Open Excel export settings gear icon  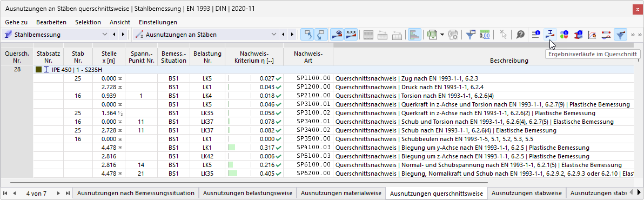[453, 35]
